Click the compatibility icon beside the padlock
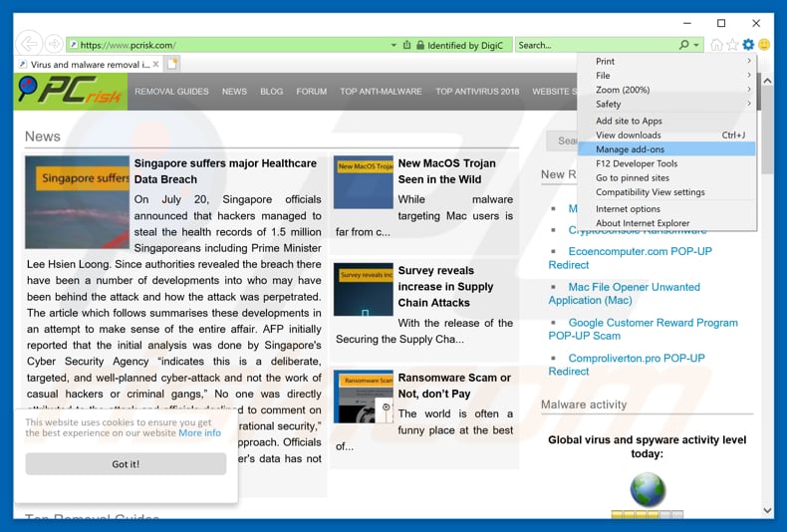787x532 pixels. [x=407, y=45]
